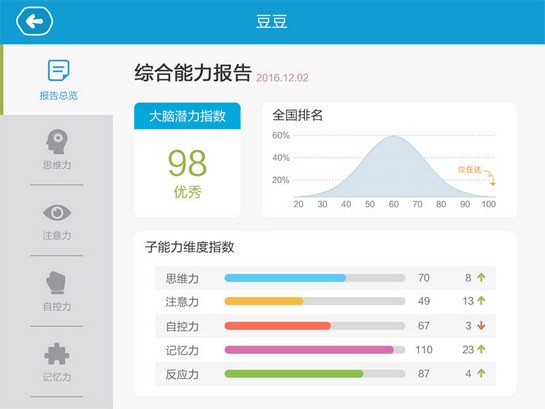
Task: Click the 豆豆 title in header
Action: (272, 22)
